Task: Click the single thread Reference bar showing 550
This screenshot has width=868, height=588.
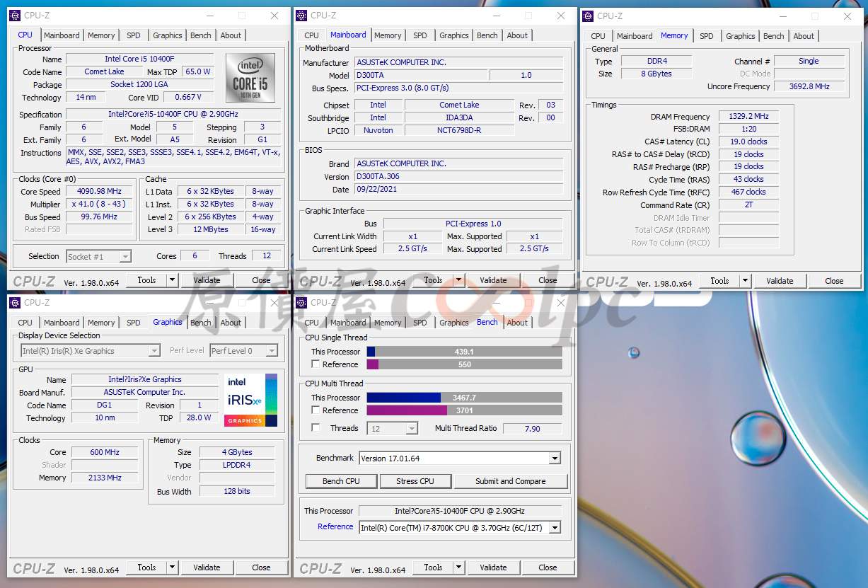Action: [x=465, y=364]
